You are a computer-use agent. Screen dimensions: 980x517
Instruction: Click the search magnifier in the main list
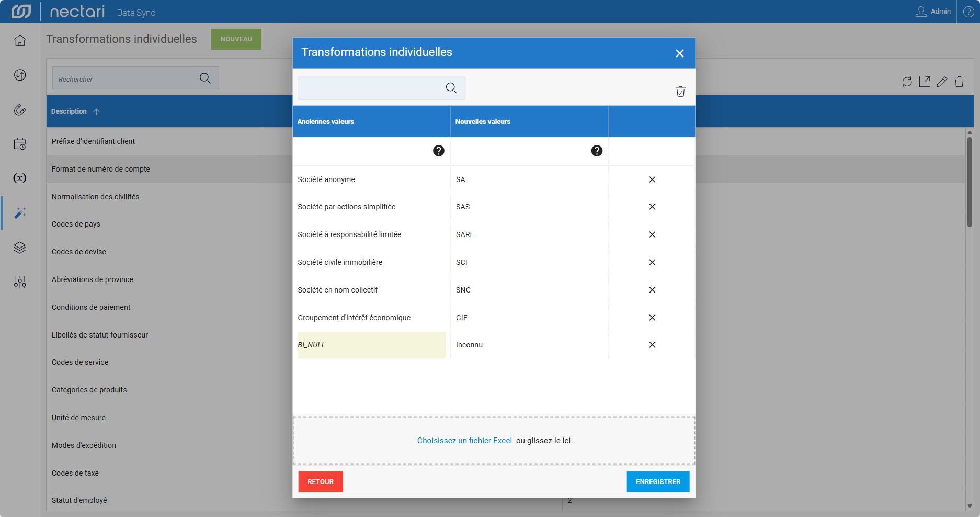[x=205, y=78]
